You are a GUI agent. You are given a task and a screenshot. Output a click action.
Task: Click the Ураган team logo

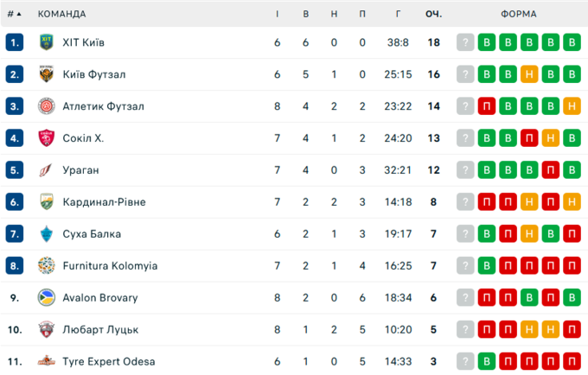[47, 170]
